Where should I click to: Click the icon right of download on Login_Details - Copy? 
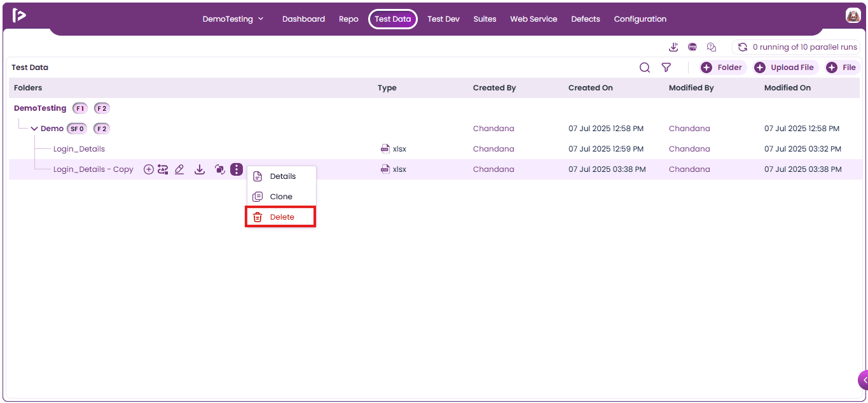pos(219,169)
